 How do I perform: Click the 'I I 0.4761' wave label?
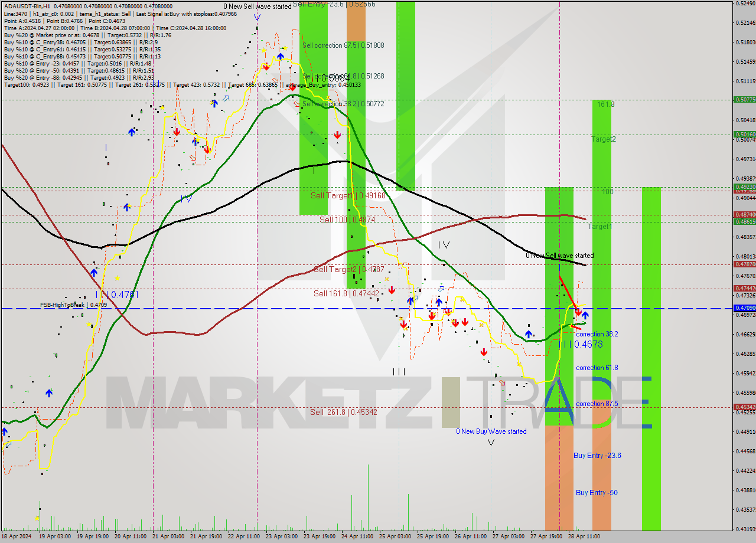click(x=118, y=295)
